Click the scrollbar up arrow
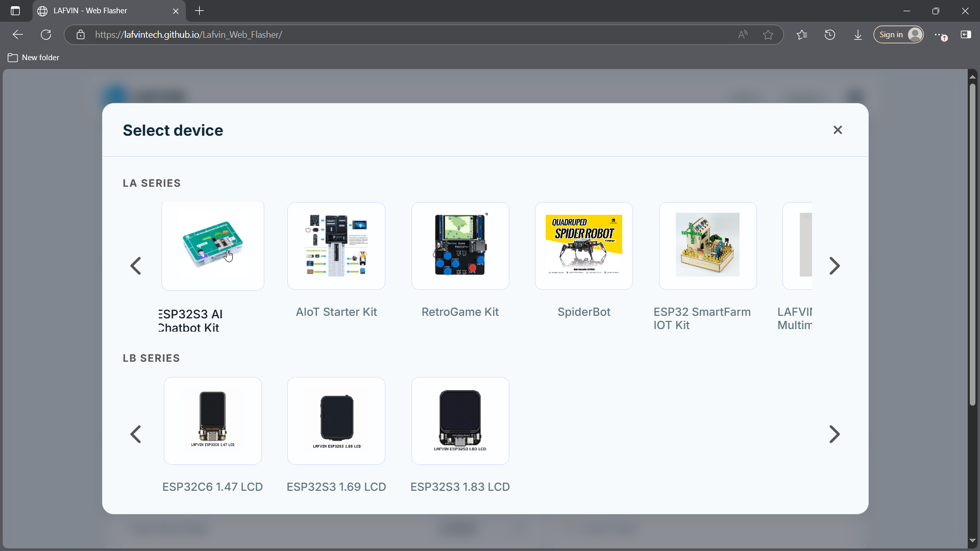Image resolution: width=980 pixels, height=551 pixels. 972,77
